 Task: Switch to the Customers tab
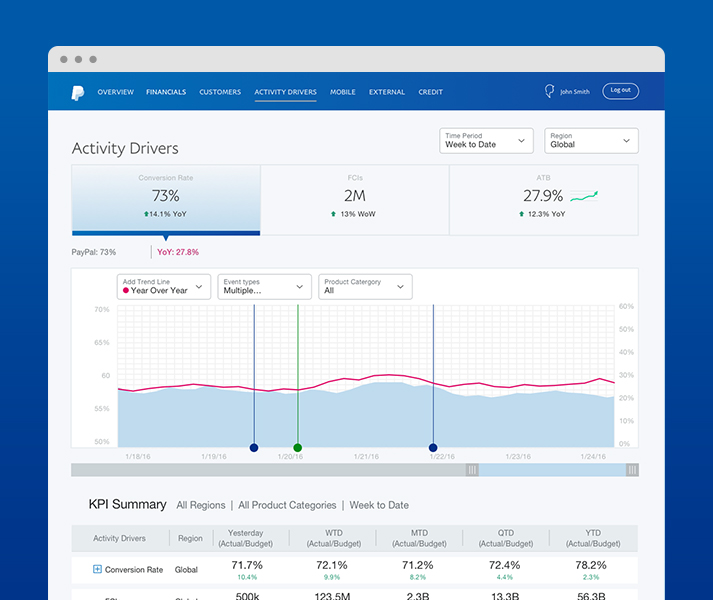tap(220, 92)
